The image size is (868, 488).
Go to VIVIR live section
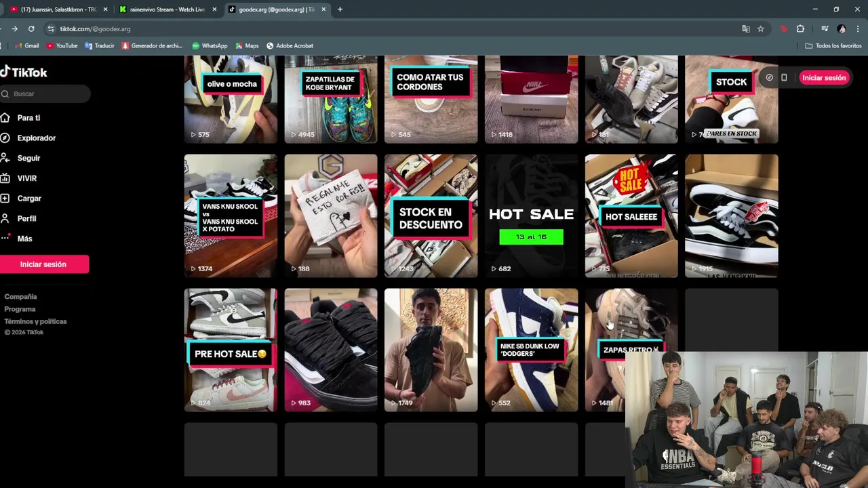[x=27, y=178]
